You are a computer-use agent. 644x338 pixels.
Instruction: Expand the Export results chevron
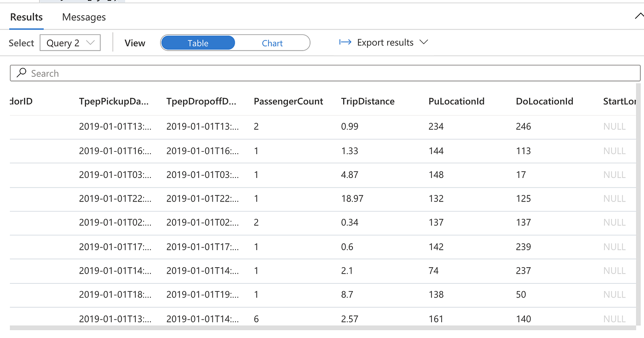click(x=424, y=42)
